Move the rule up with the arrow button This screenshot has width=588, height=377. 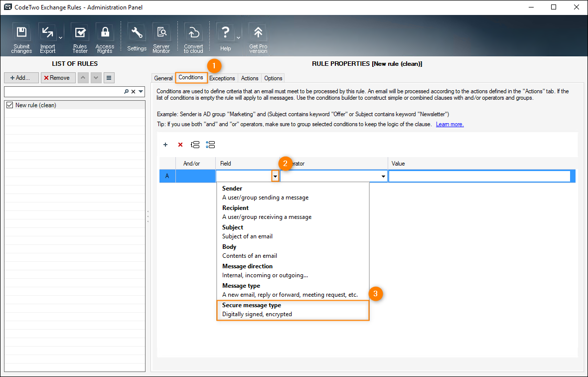click(83, 78)
